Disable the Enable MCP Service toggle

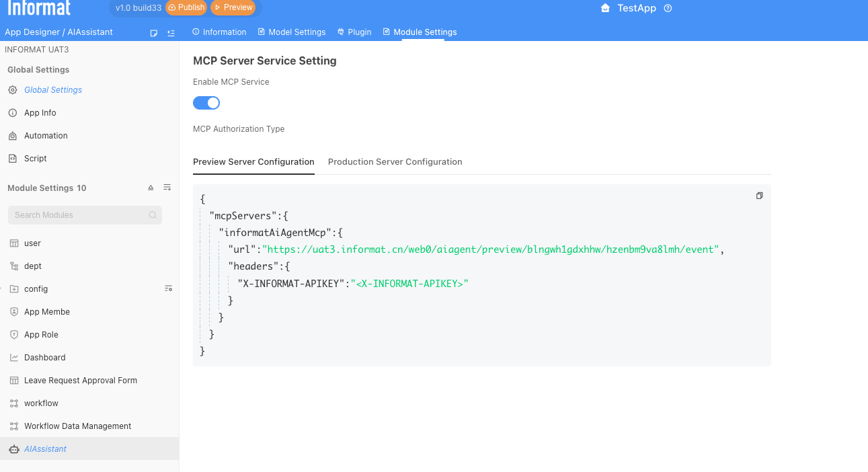(x=206, y=103)
